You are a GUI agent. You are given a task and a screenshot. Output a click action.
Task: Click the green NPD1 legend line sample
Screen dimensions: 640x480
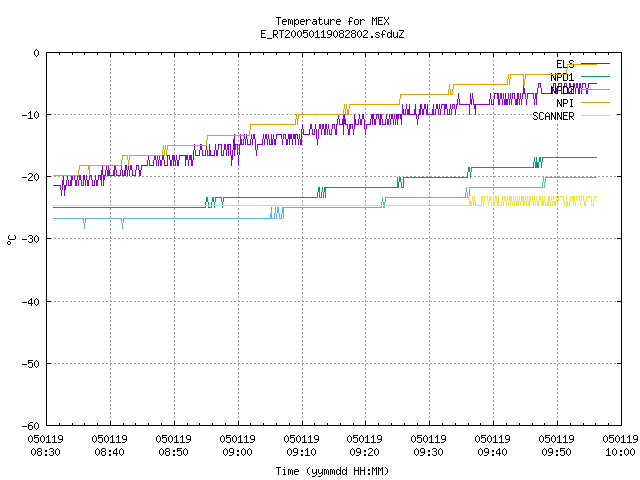[595, 76]
